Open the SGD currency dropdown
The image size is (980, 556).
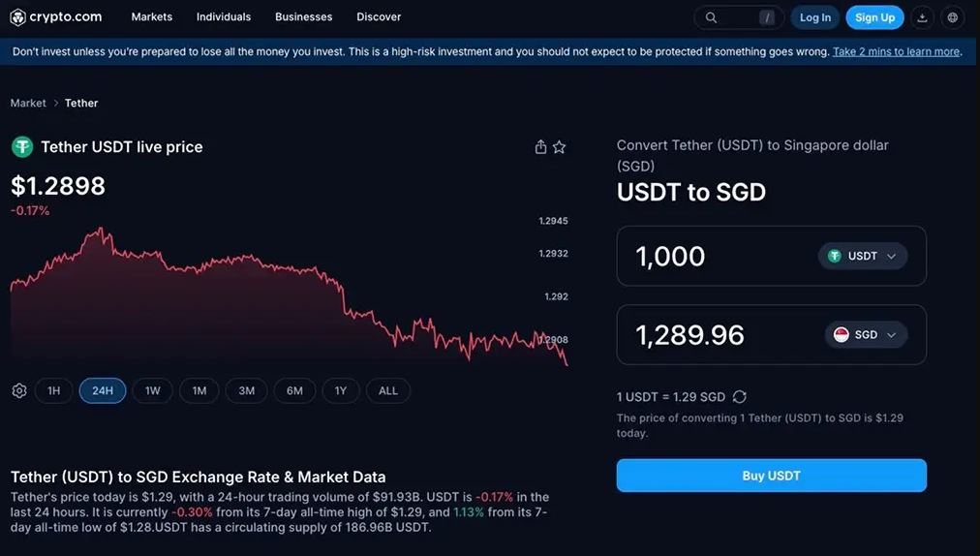coord(866,334)
